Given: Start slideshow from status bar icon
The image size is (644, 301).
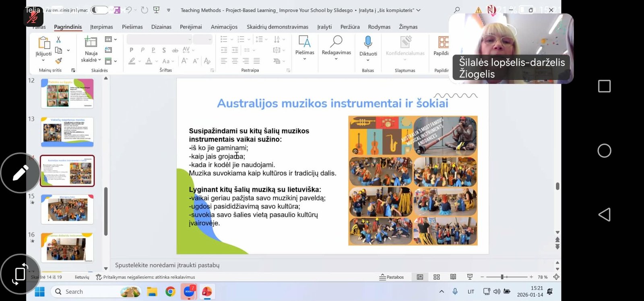Looking at the screenshot, I should tap(470, 277).
